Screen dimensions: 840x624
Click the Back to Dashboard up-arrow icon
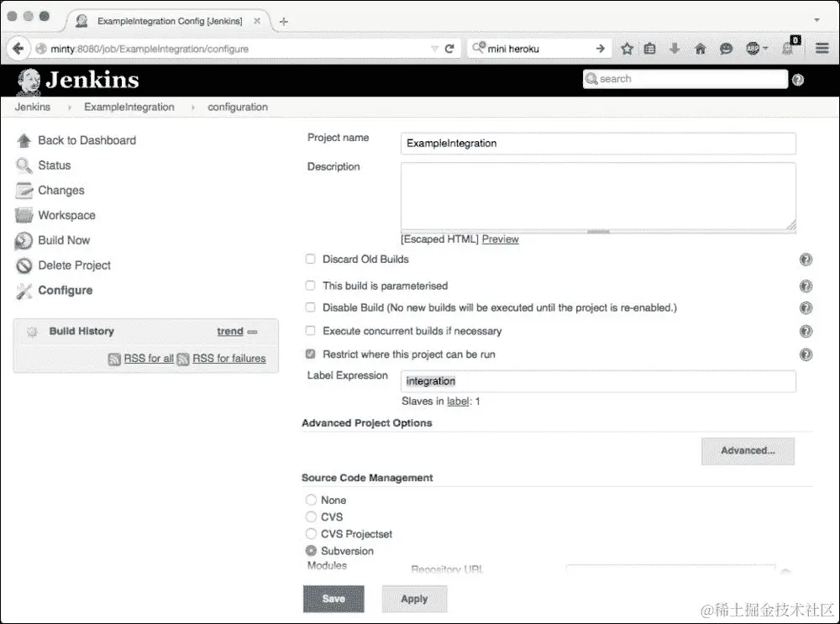(x=24, y=141)
